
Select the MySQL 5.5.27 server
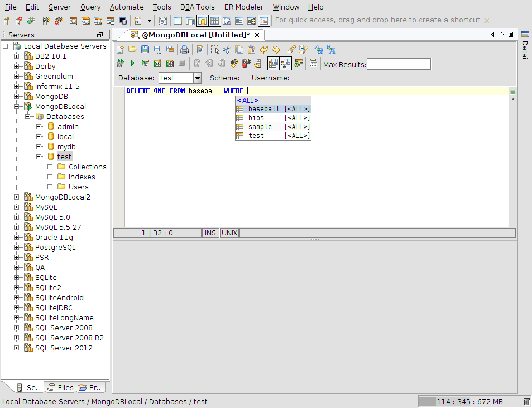click(x=58, y=227)
